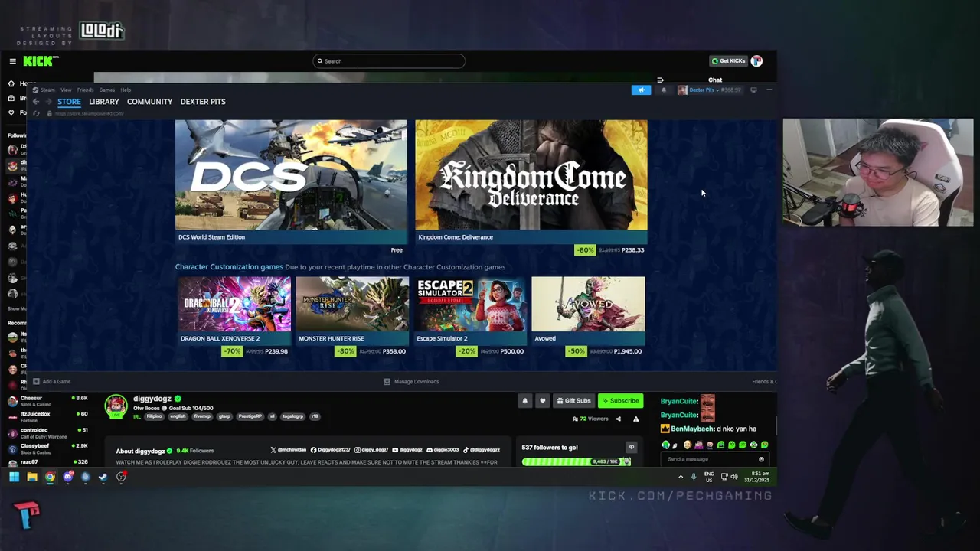980x551 pixels.
Task: Click the Filipino tag
Action: pos(155,416)
